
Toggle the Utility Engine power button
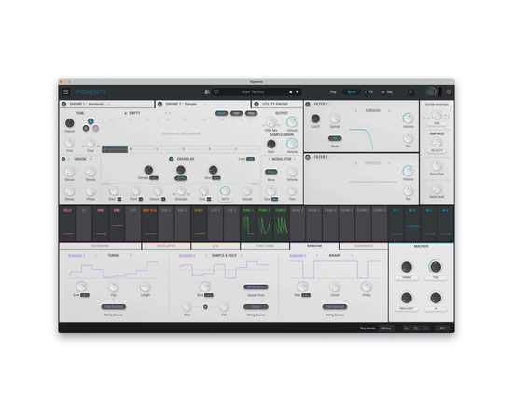click(256, 105)
